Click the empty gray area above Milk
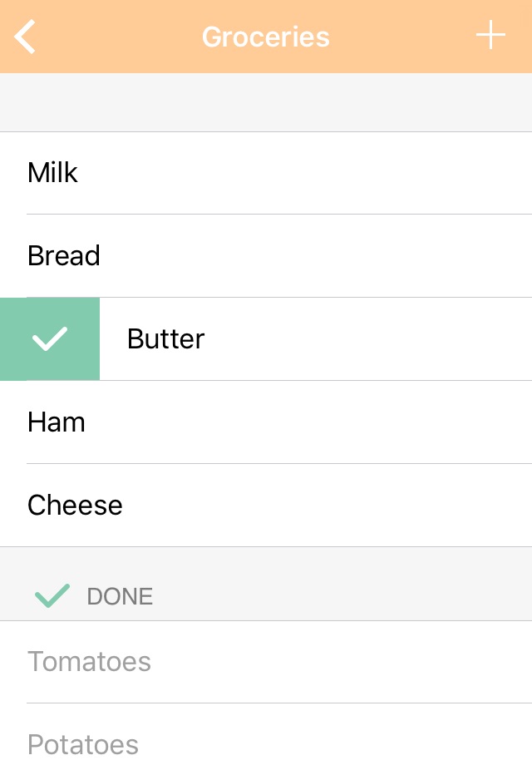Viewport: 532px width, 765px height. tap(266, 102)
